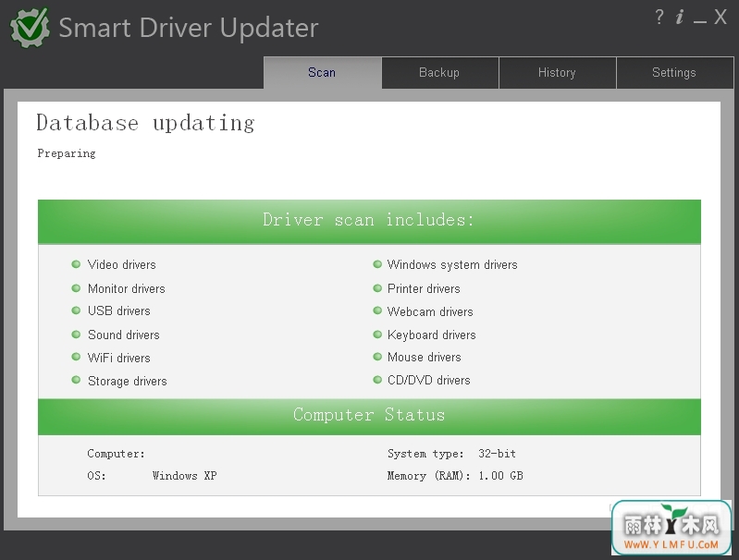739x560 pixels.
Task: Select the "Keyboard drivers" text
Action: 432,335
